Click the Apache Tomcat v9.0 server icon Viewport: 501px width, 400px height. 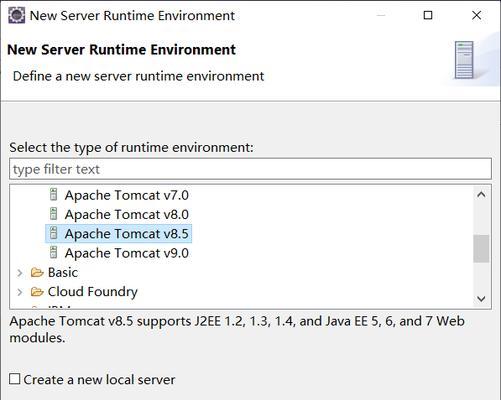pos(53,253)
